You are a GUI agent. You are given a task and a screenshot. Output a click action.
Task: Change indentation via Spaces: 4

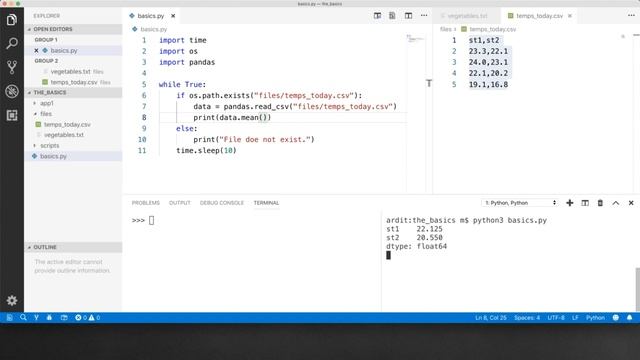pos(527,318)
